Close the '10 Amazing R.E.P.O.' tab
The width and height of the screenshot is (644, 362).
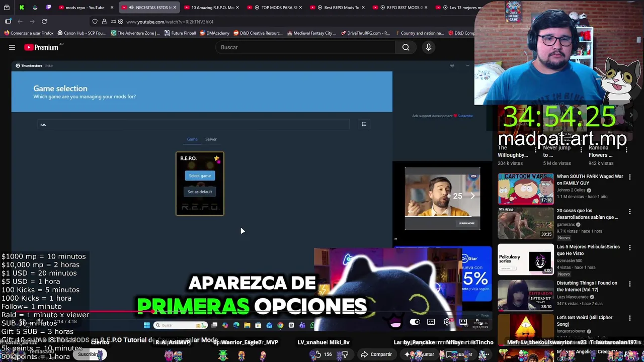[x=237, y=8]
